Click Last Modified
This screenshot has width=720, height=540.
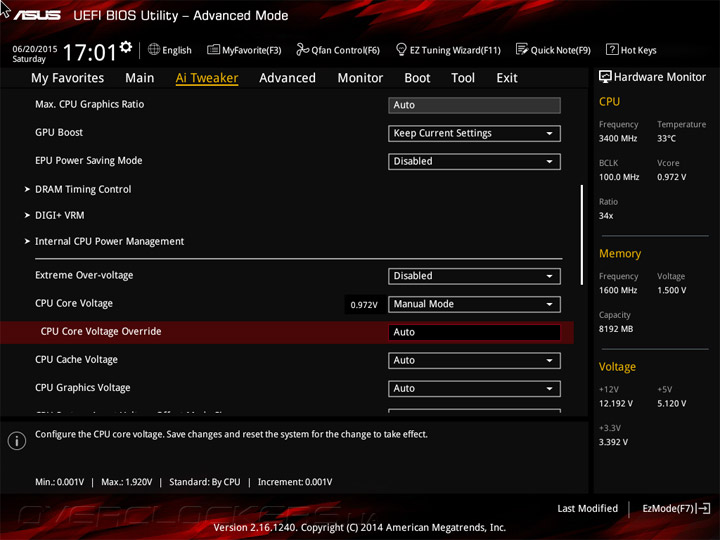[x=587, y=508]
